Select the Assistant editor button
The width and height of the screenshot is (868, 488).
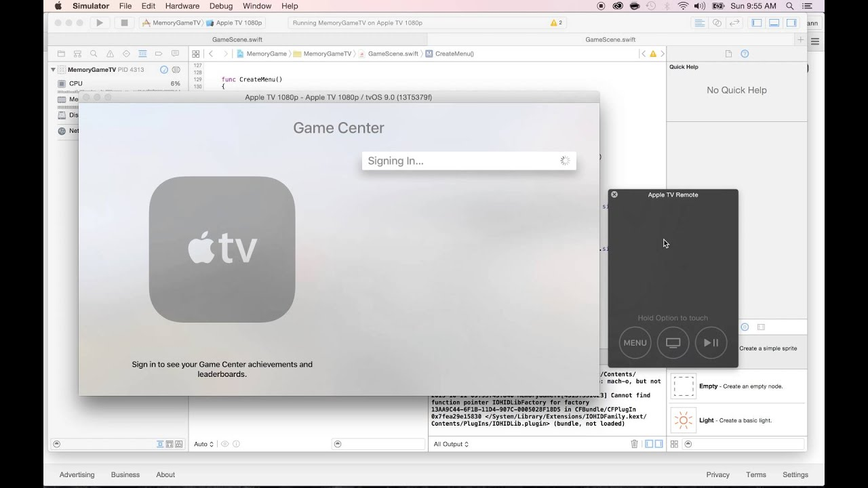[x=717, y=22]
